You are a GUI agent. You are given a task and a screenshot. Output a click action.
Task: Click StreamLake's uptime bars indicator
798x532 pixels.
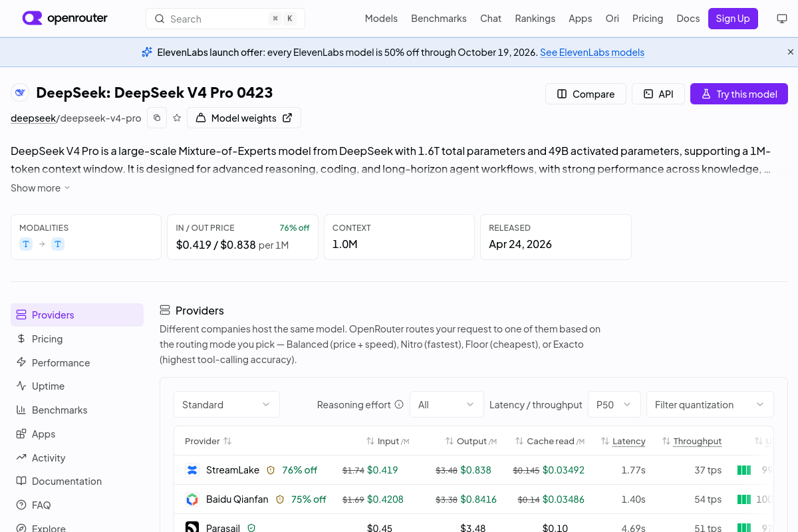point(744,470)
